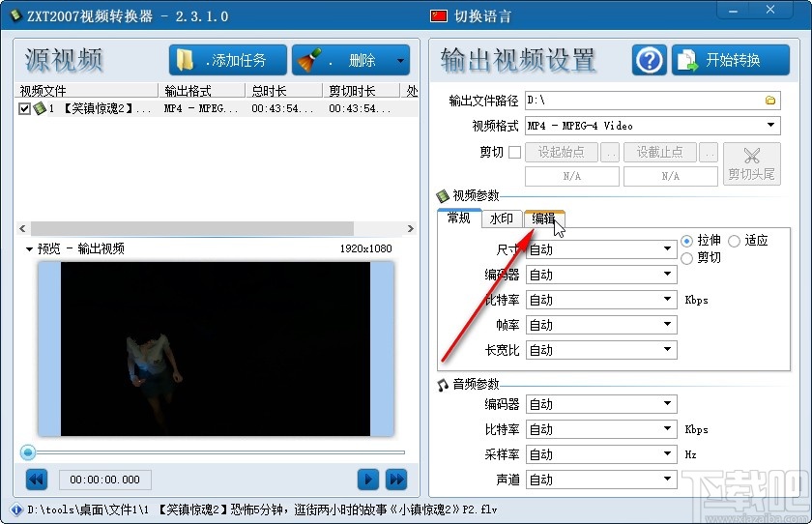Open the video 编码器 encoder dropdown
The height and width of the screenshot is (524, 812).
coord(601,275)
